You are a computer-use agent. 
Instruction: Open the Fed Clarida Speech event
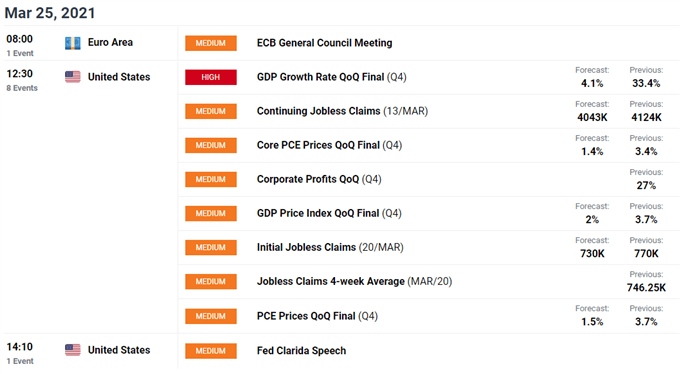pos(301,351)
